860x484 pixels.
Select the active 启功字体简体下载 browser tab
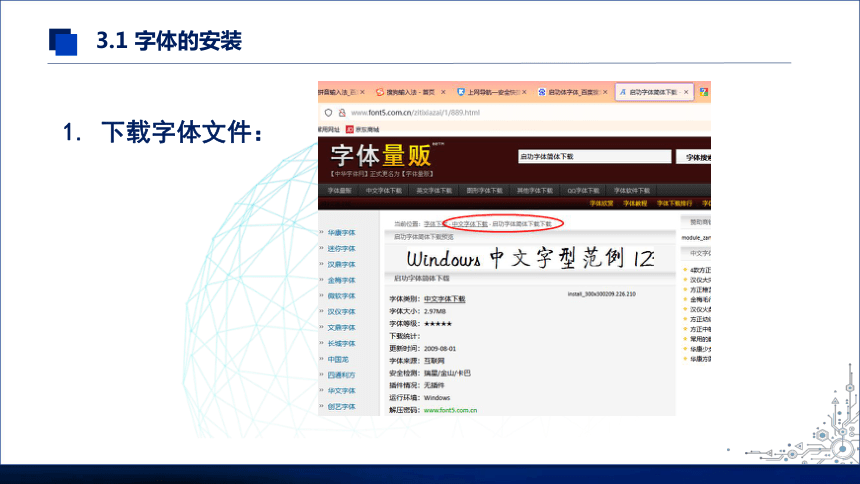[654, 92]
